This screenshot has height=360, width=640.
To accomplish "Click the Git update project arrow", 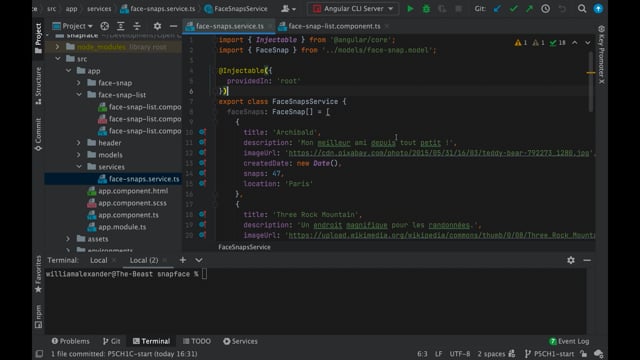I will pos(497,9).
